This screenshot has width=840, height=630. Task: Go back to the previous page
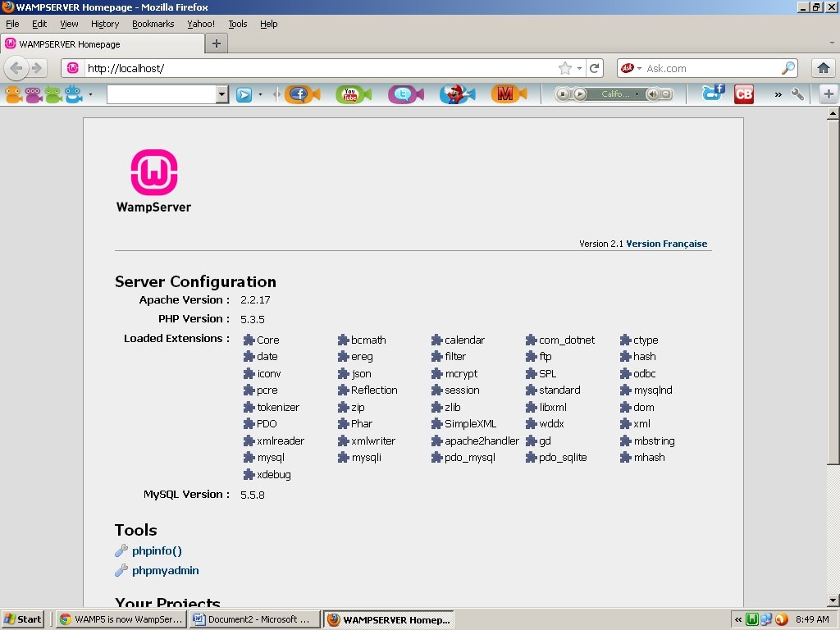click(x=16, y=68)
